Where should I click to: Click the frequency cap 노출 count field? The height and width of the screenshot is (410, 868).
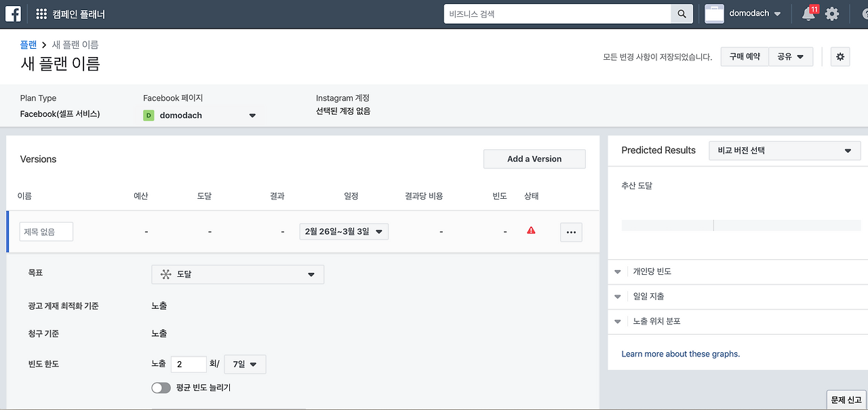click(189, 364)
